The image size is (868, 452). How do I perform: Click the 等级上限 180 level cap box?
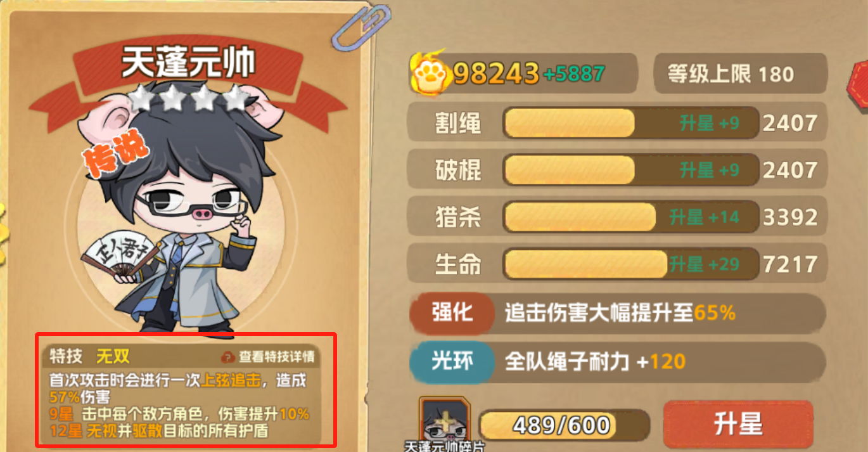pyautogui.click(x=740, y=74)
